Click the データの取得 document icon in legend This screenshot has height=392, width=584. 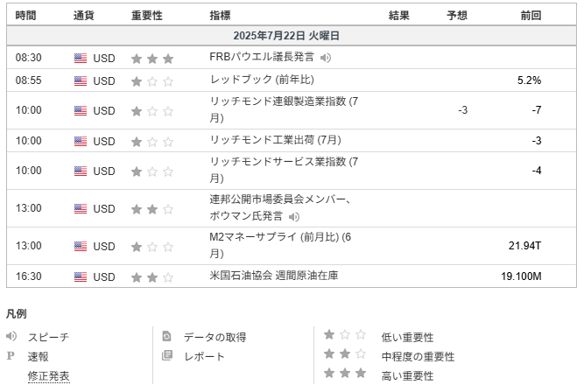click(166, 336)
